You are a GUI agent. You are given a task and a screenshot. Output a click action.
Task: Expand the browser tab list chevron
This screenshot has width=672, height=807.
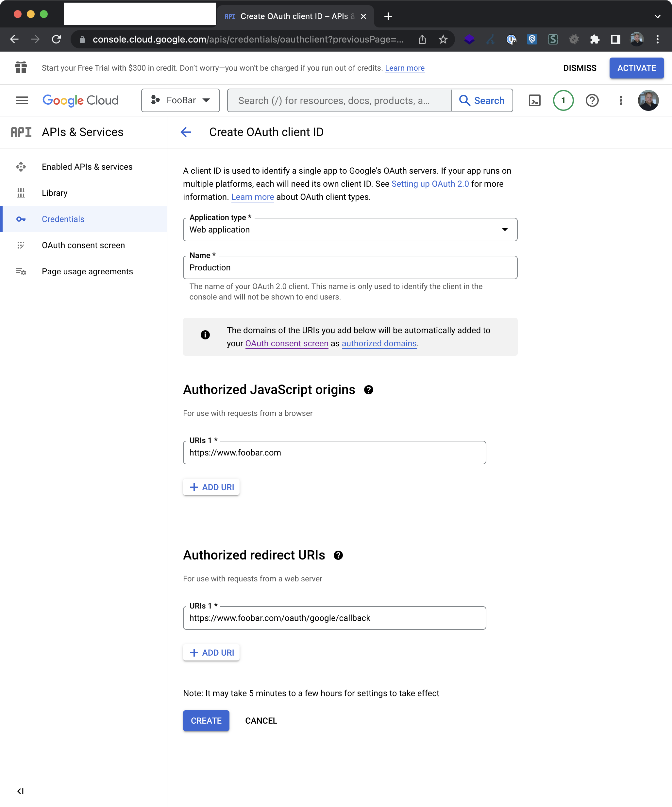point(657,16)
